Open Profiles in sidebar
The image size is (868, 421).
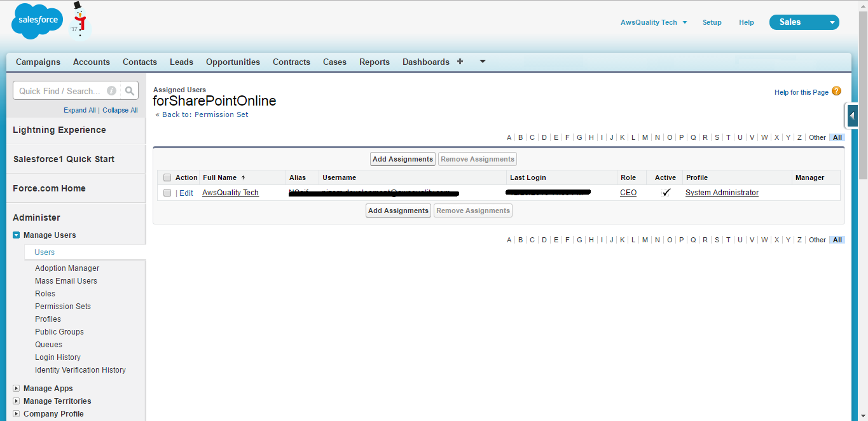click(x=48, y=319)
